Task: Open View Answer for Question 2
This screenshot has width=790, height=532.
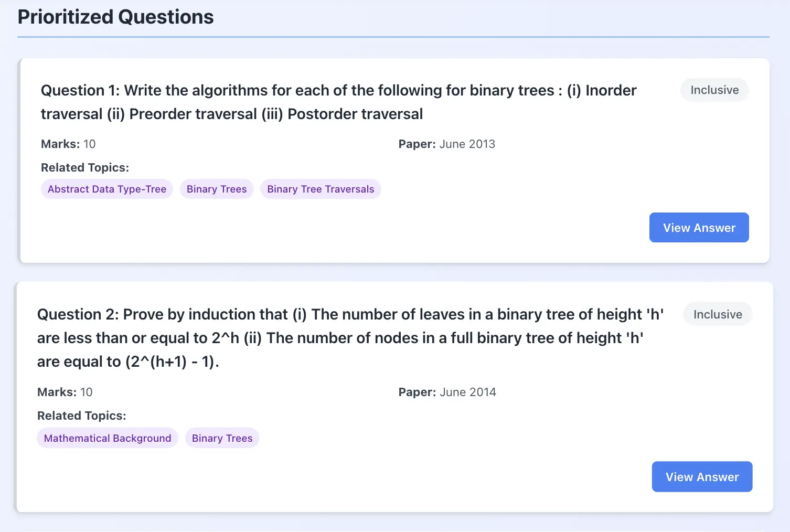Action: click(702, 476)
